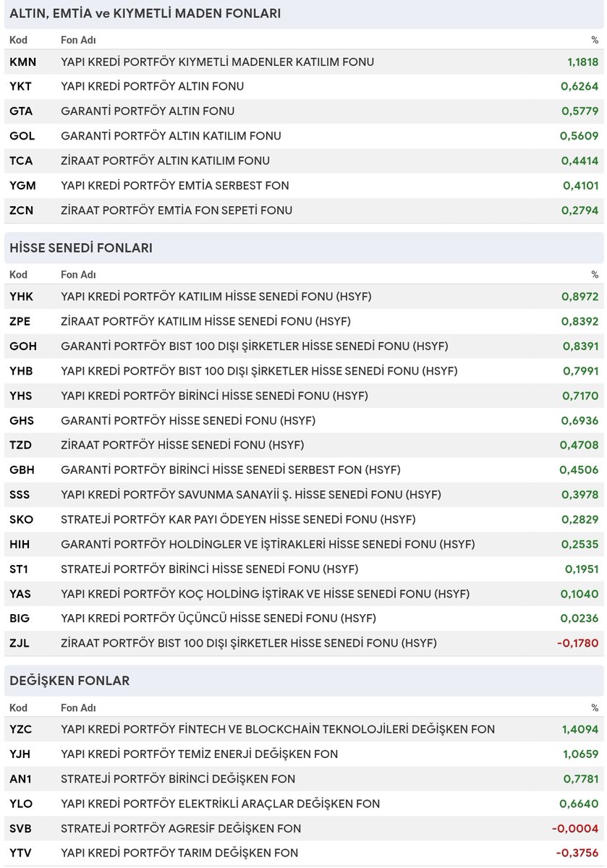Viewport: 607px width, 868px height.
Task: Click fund code GHS
Action: [22, 420]
